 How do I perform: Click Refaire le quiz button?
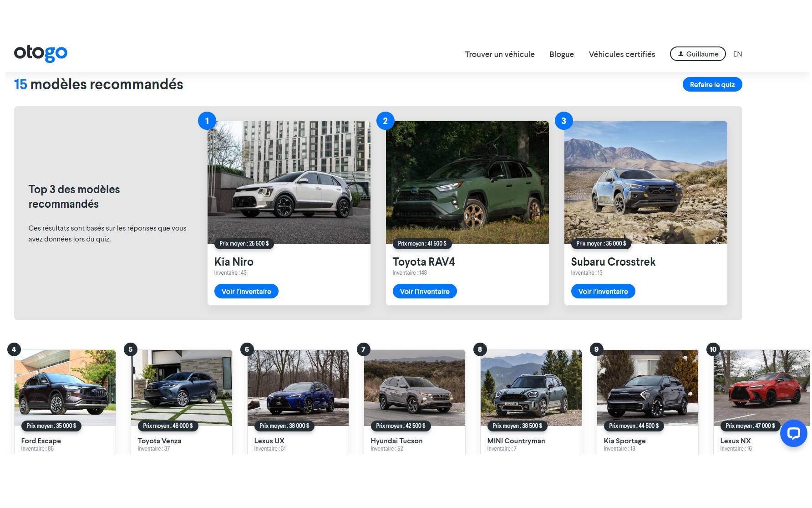pyautogui.click(x=712, y=84)
